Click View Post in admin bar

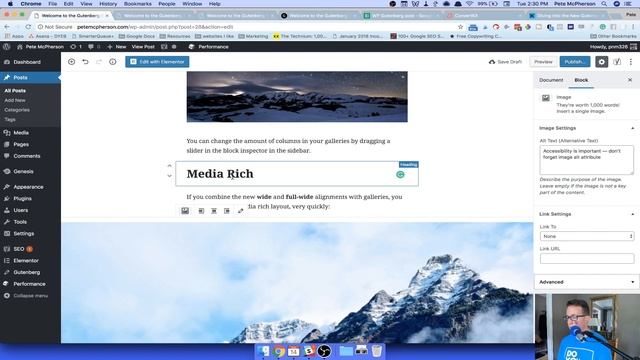[143, 47]
